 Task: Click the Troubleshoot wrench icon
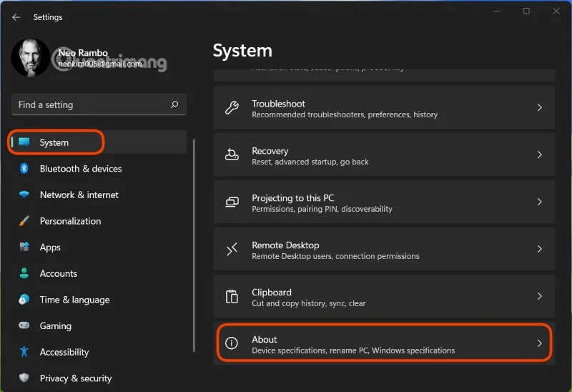click(232, 108)
